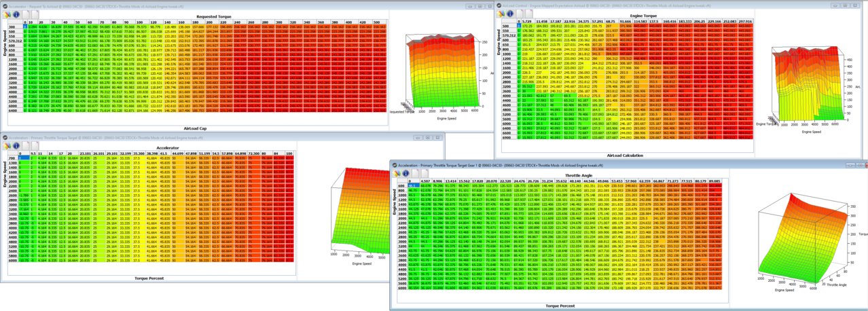Click first blank page icon in Engine Torque window

520,14
